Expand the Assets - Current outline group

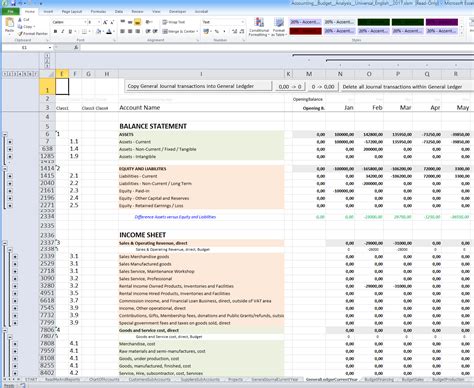pyautogui.click(x=10, y=142)
